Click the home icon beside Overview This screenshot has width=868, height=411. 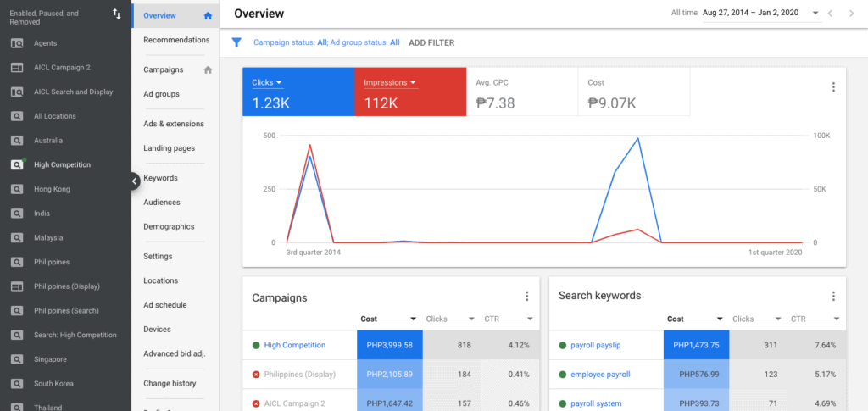coord(208,16)
